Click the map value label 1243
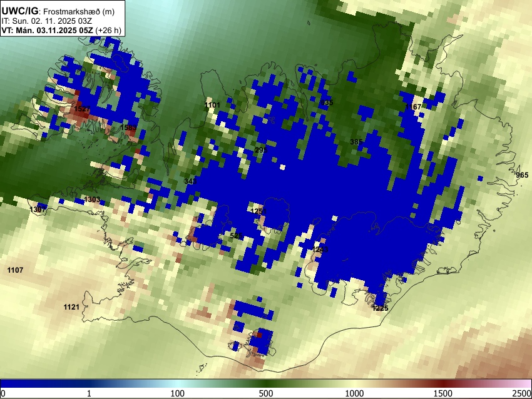This screenshot has width=532, height=399. [x=320, y=250]
